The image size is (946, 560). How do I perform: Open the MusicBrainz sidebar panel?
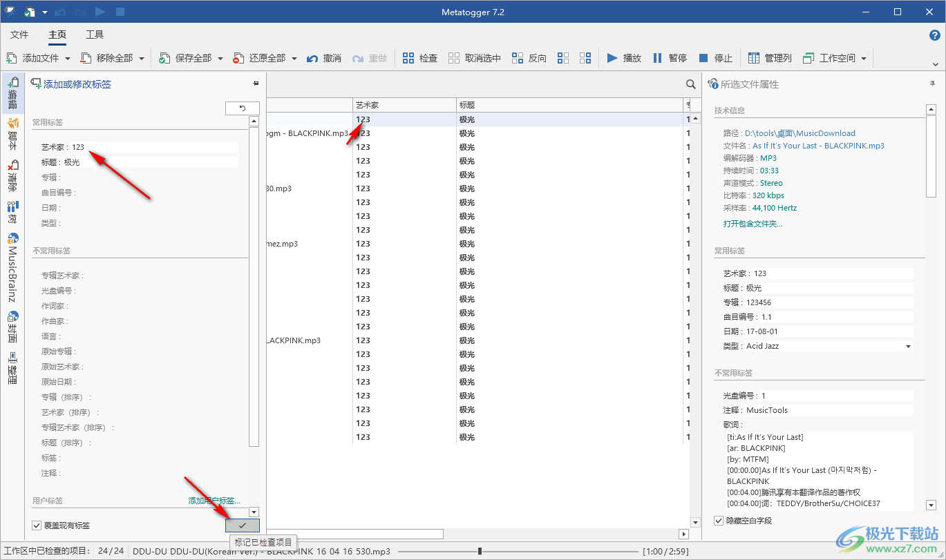click(x=12, y=269)
